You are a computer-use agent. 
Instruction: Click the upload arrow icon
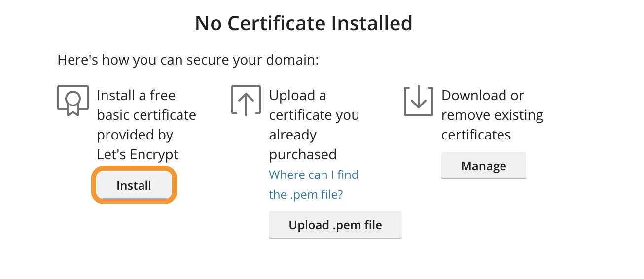[246, 101]
